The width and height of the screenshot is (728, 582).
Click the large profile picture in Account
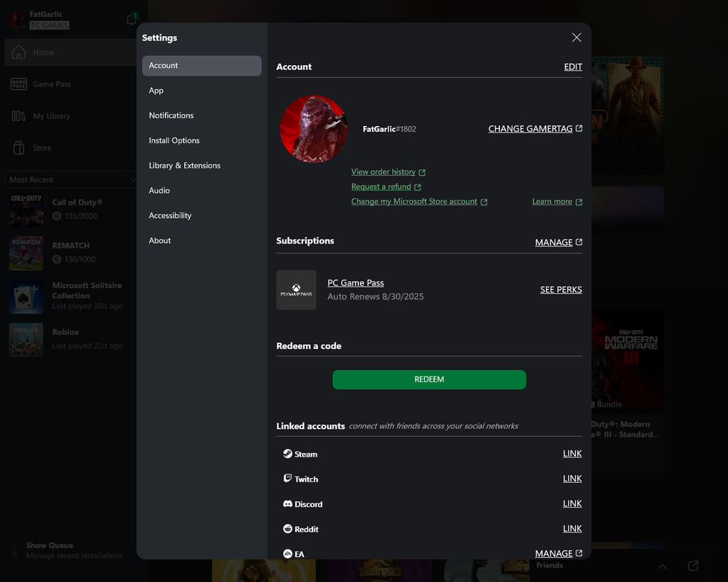(314, 129)
